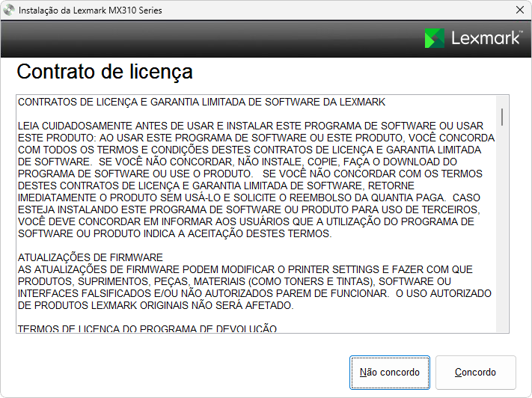Screen dimensions: 532x398
Task: Click the installer disc icon in title bar
Action: point(9,10)
